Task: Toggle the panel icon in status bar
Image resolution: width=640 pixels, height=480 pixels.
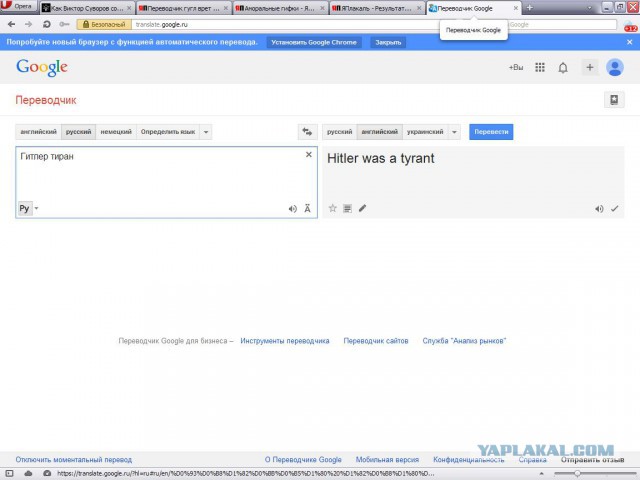Action: click(9, 473)
